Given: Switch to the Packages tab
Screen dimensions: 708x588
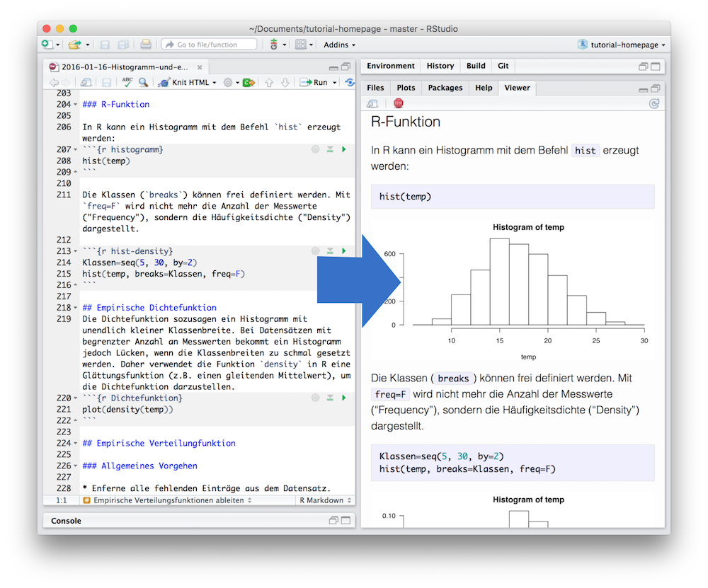Looking at the screenshot, I should coord(445,88).
